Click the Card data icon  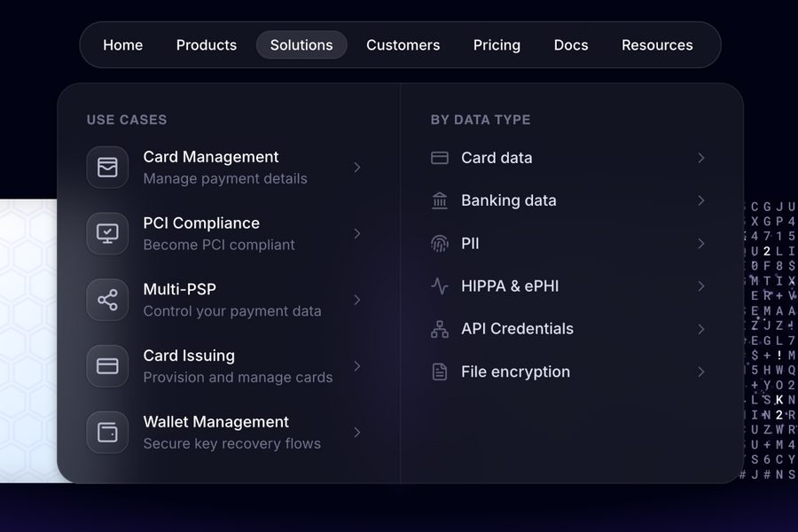[x=439, y=157]
